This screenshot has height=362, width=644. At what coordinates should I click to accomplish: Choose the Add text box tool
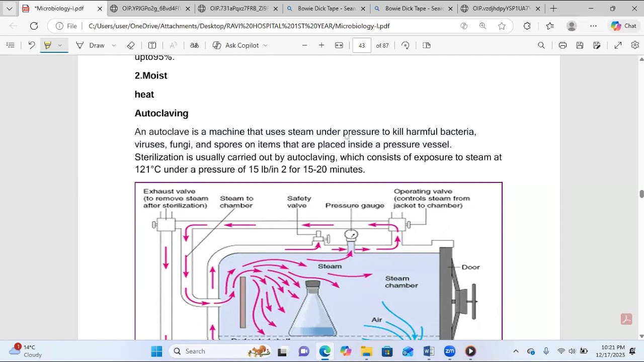tap(152, 45)
